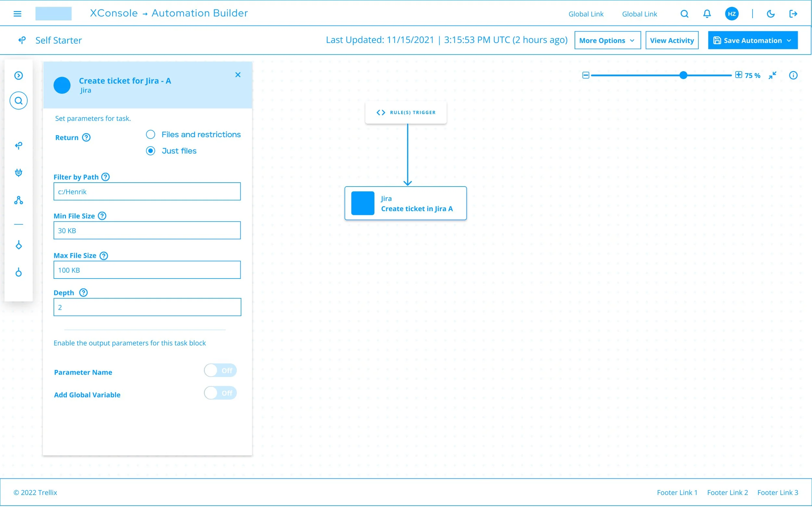This screenshot has height=508, width=812.
Task: Toggle Add Global Variable switch
Action: coord(220,393)
